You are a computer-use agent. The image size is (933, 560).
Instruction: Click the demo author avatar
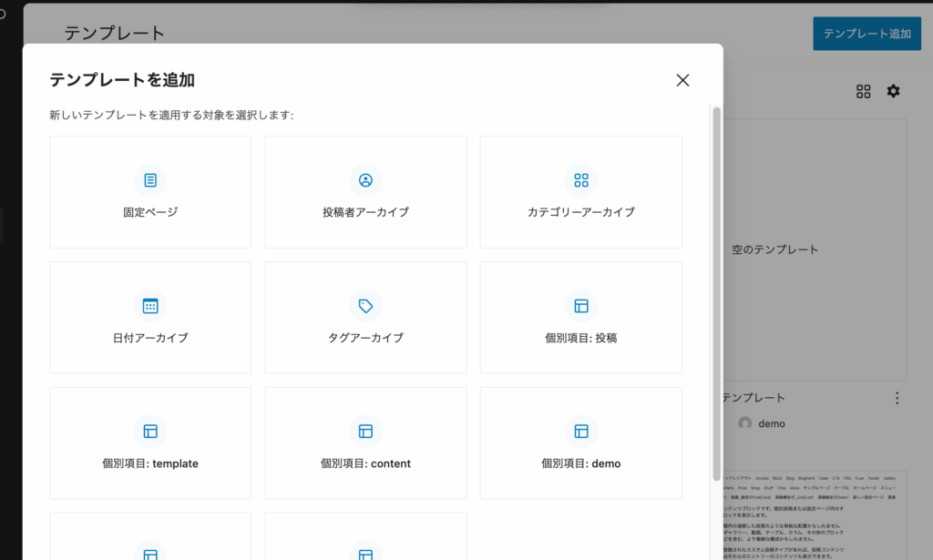745,423
